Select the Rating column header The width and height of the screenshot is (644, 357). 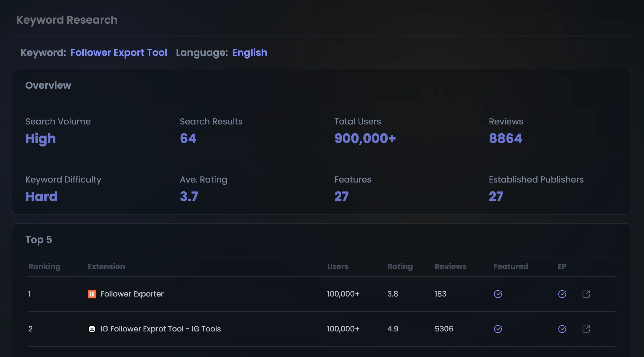pos(400,266)
